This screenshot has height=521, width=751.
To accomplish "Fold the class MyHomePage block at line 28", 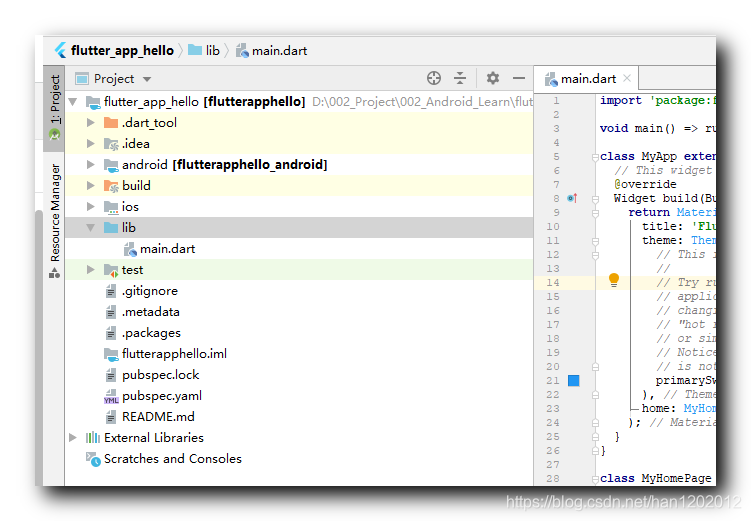I will [595, 478].
